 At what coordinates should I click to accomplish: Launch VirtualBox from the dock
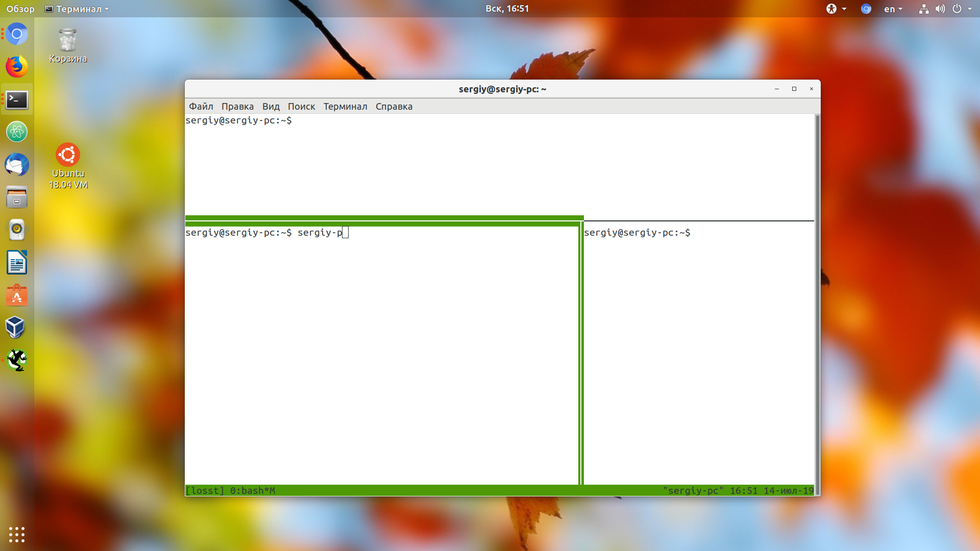(x=15, y=328)
